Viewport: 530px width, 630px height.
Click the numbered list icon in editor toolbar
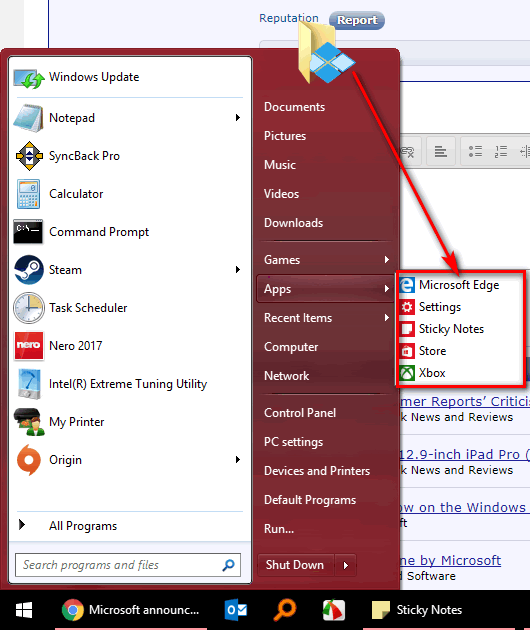pos(501,151)
